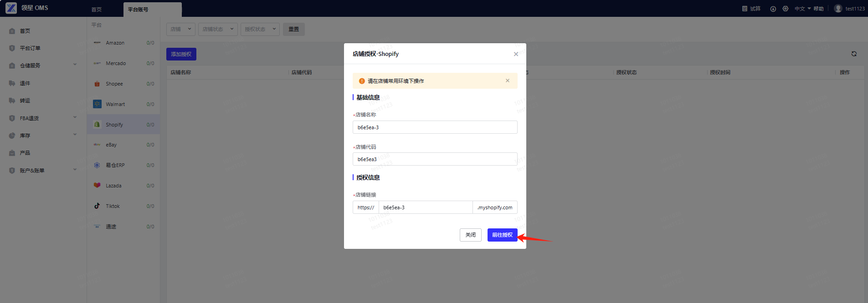Click the 重置 button
Screen dimensions: 868x303
[294, 29]
